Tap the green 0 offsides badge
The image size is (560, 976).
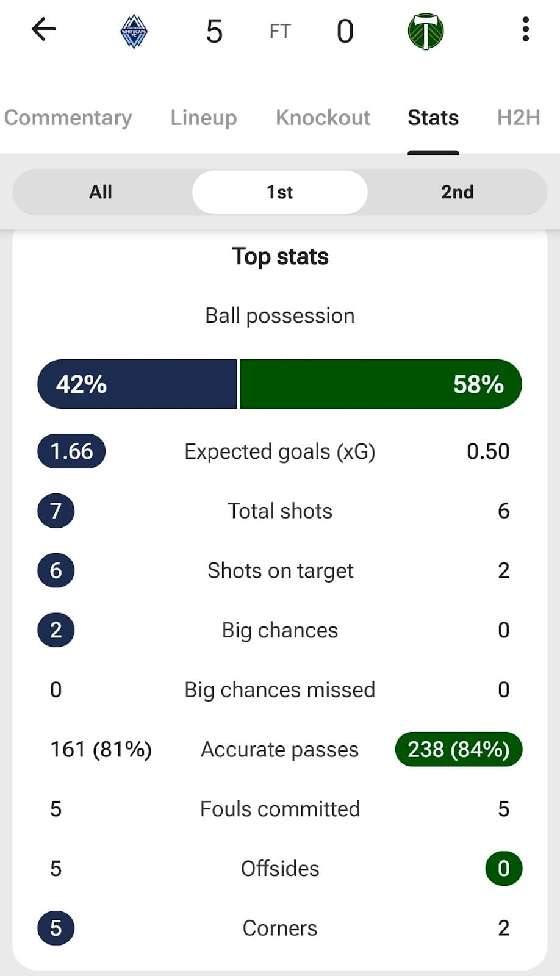(x=503, y=868)
